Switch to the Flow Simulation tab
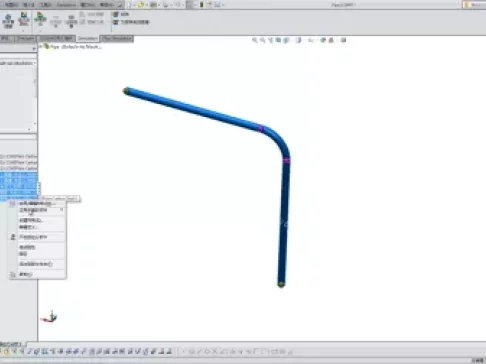This screenshot has width=486, height=364. click(117, 39)
